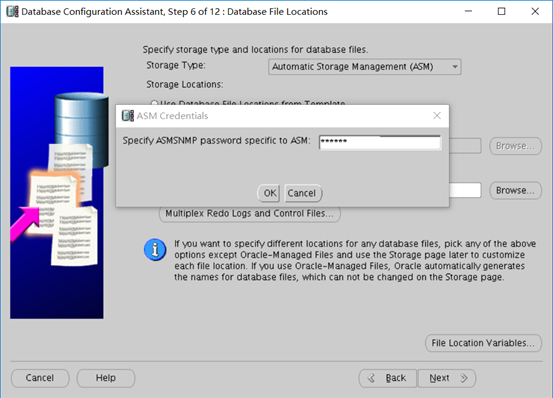The image size is (553, 398).
Task: Go Back to previous step
Action: tap(388, 378)
